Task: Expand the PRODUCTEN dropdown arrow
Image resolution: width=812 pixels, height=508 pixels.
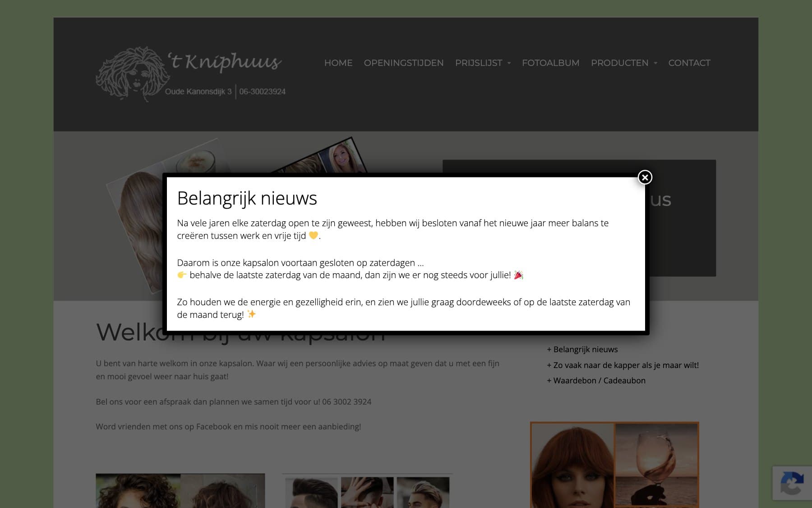Action: click(655, 63)
